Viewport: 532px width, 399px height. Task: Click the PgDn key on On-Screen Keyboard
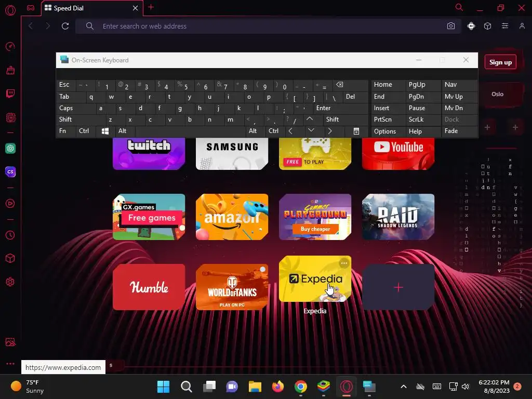(423, 97)
